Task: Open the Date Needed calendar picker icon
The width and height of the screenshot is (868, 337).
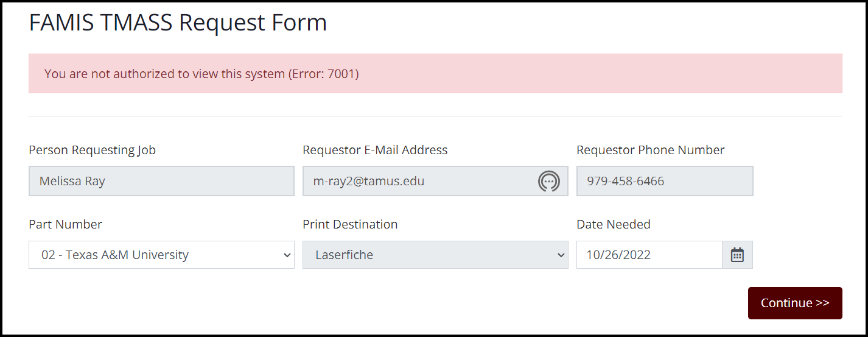Action: (x=737, y=255)
